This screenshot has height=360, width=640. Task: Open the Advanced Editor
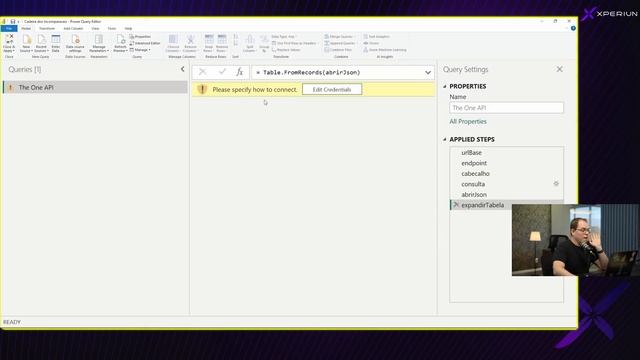pos(145,43)
